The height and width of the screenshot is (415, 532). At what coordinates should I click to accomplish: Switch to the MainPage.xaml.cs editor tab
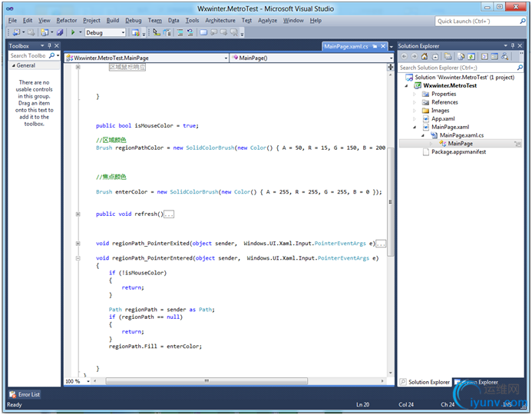(345, 46)
